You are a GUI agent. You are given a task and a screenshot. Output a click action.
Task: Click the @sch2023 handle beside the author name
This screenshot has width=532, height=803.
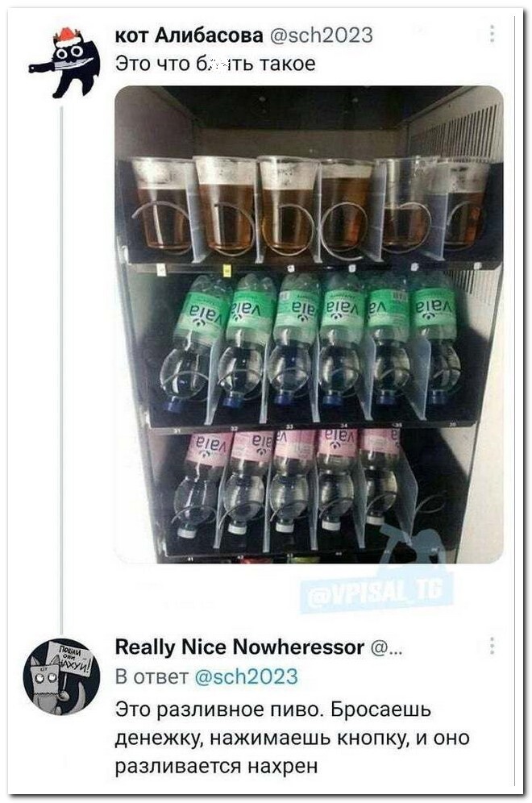coord(322,35)
